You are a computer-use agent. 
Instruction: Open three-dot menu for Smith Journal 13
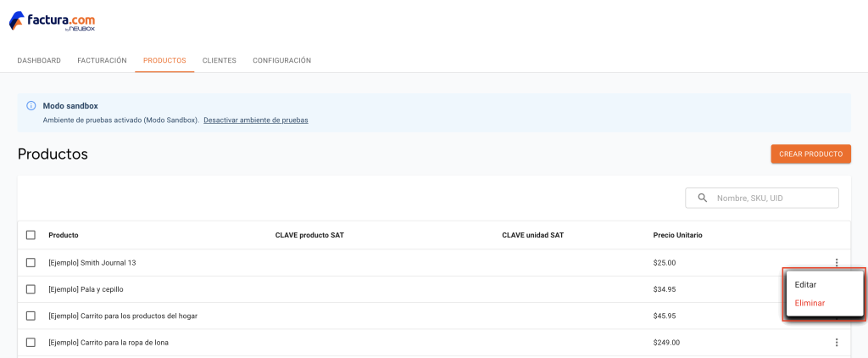tap(837, 263)
